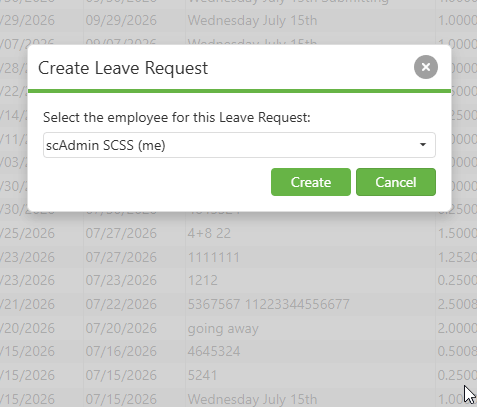Click the 07/22/2026 end date cell

pos(121,304)
